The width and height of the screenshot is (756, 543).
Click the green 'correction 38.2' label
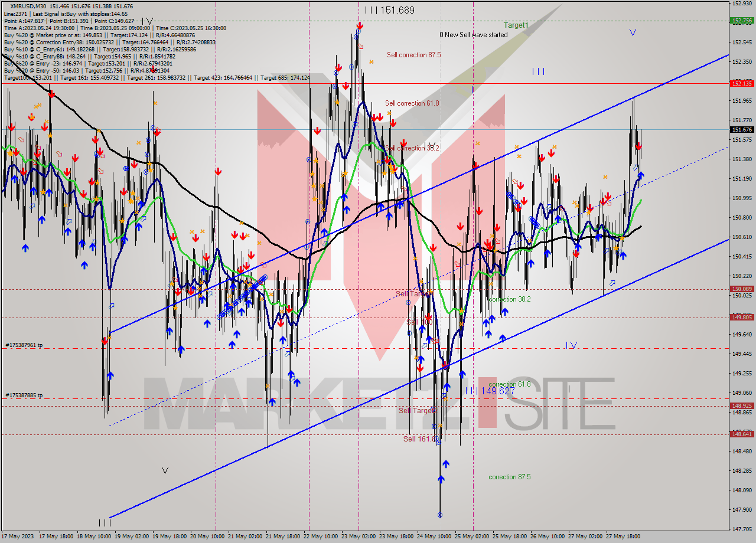[509, 299]
